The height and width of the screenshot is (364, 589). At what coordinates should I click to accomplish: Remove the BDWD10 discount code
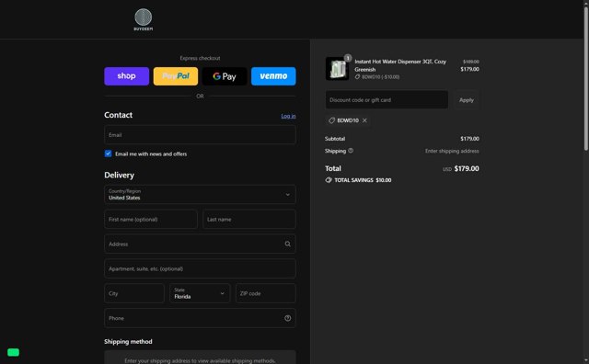coord(364,120)
